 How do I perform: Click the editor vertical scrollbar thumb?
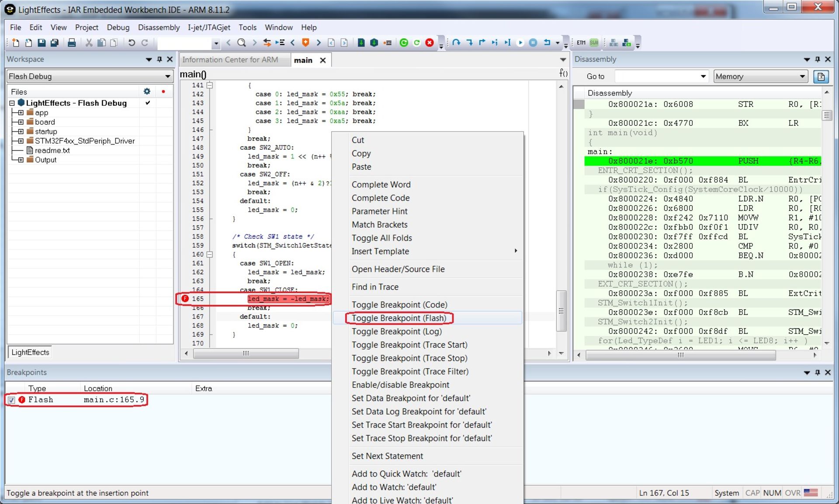tap(561, 311)
